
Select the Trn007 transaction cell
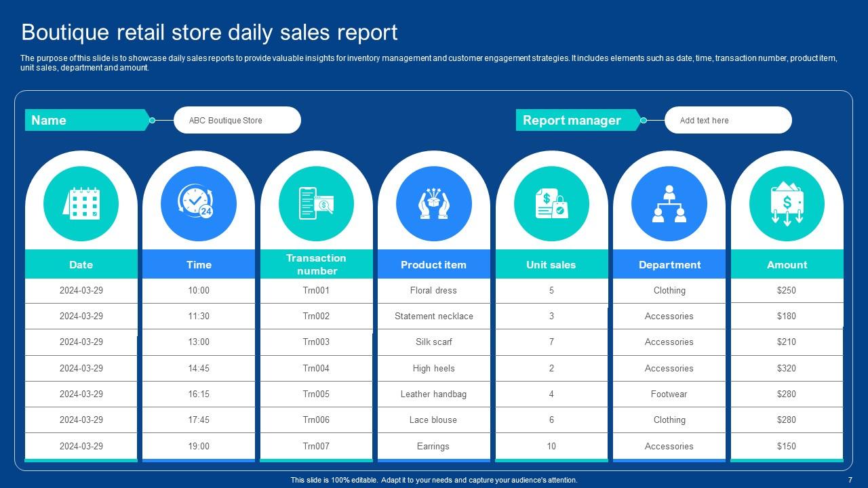[x=317, y=446]
